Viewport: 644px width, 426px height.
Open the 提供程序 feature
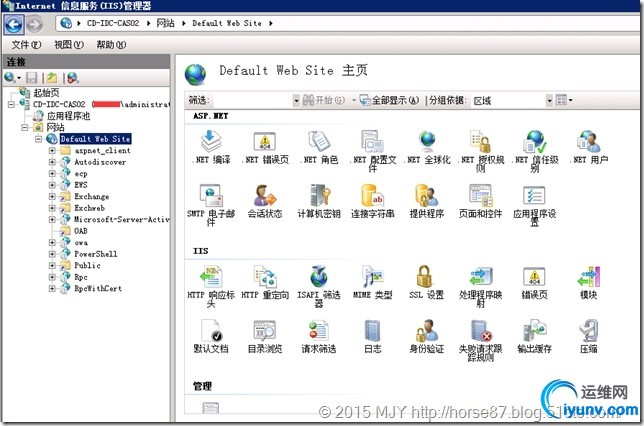tap(427, 201)
